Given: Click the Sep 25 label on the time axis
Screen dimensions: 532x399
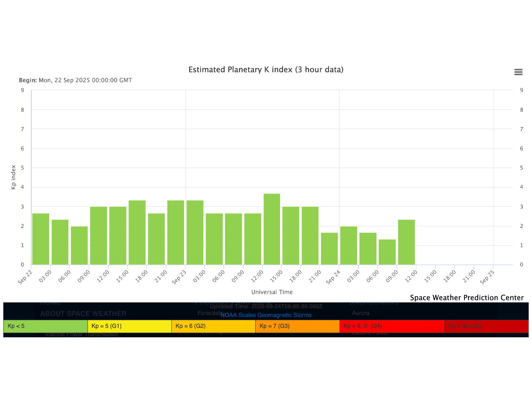Looking at the screenshot, I should (487, 277).
